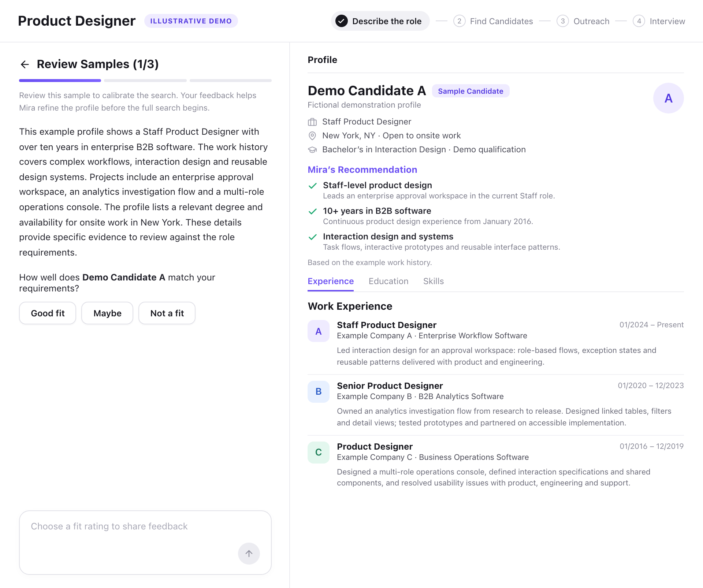Click the Senior Product Designer job title

tap(390, 386)
